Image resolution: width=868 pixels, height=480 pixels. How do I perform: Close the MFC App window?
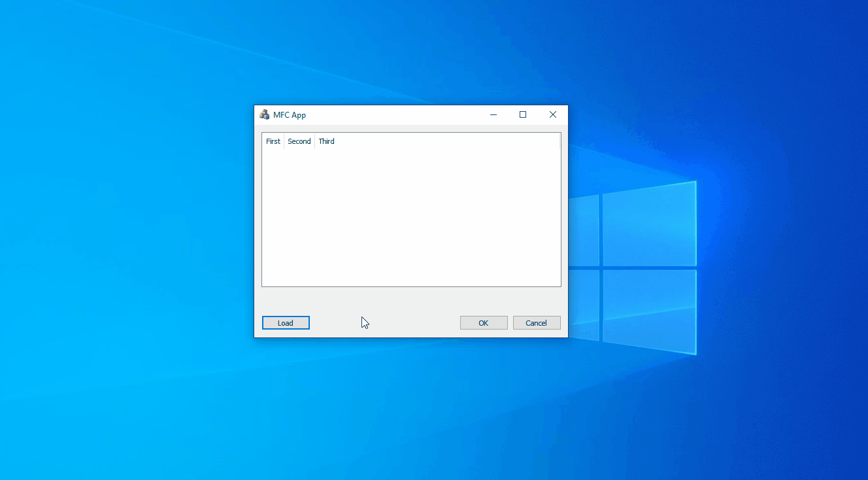tap(552, 114)
